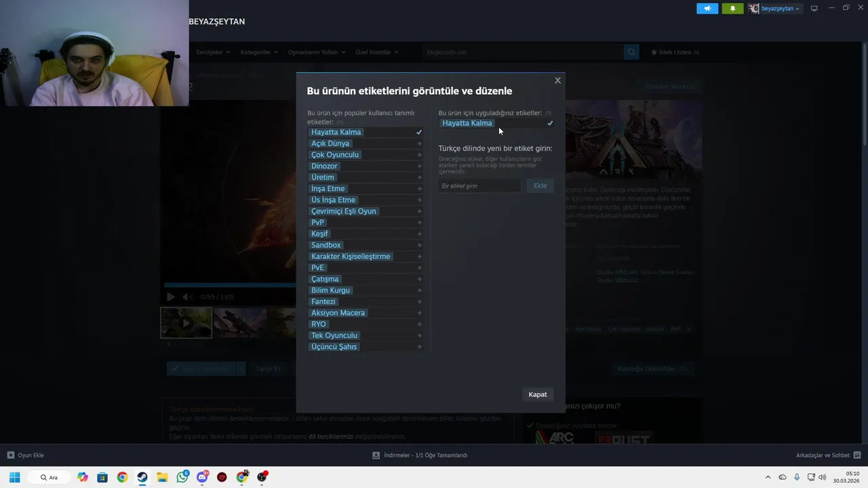The height and width of the screenshot is (488, 868).
Task: Uncheck Hayatta Kalma in popular tags list
Action: pyautogui.click(x=419, y=132)
